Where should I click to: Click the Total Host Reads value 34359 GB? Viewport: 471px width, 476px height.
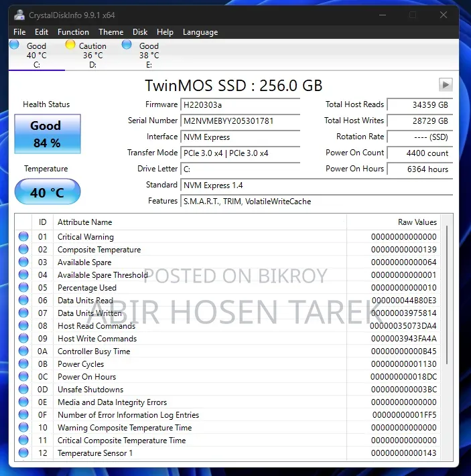coord(420,105)
